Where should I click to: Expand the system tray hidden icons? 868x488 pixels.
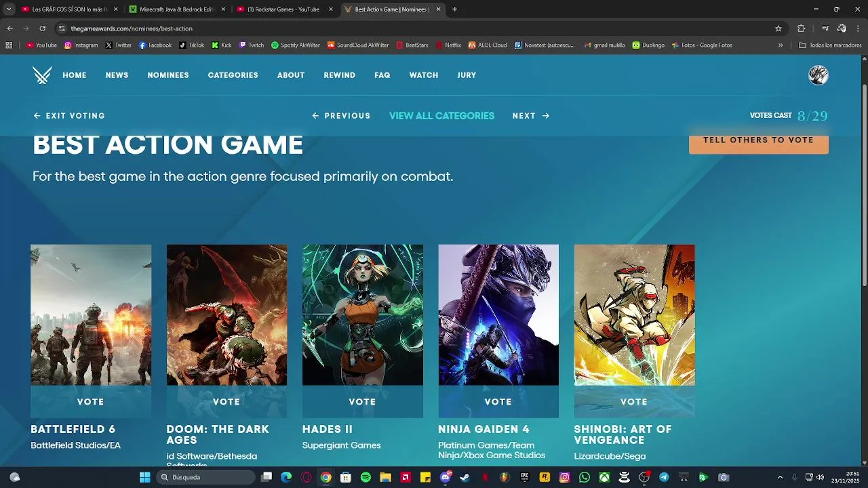[x=780, y=477]
